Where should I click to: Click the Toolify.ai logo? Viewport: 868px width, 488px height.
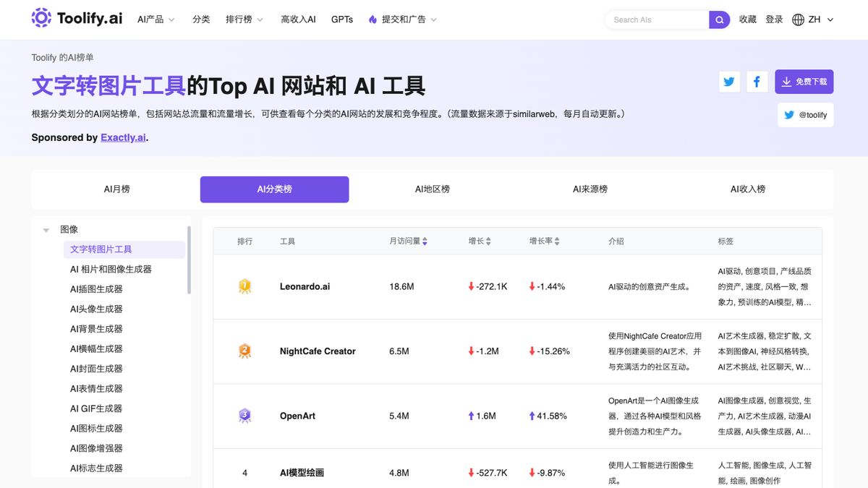point(77,19)
